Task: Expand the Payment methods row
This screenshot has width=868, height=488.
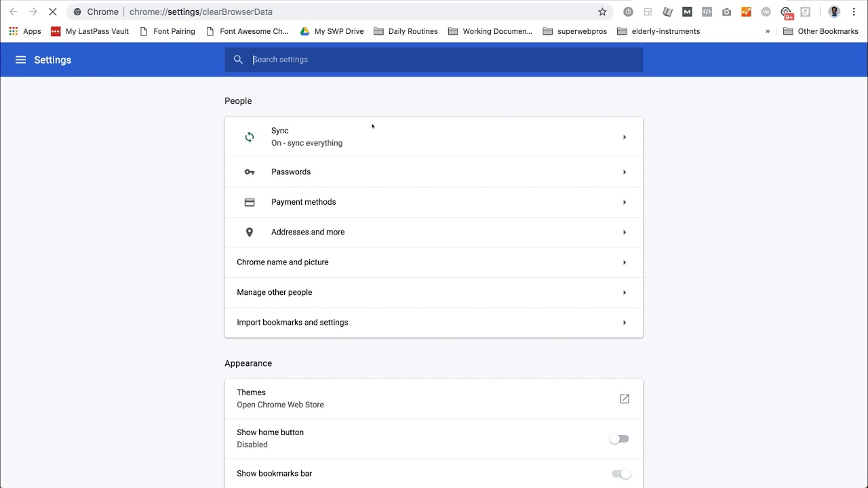Action: coord(434,202)
